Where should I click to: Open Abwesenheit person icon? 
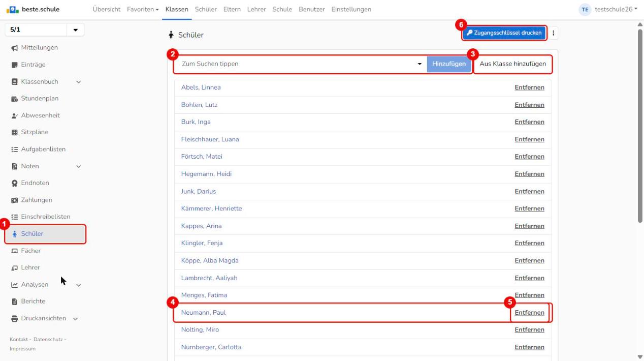14,115
